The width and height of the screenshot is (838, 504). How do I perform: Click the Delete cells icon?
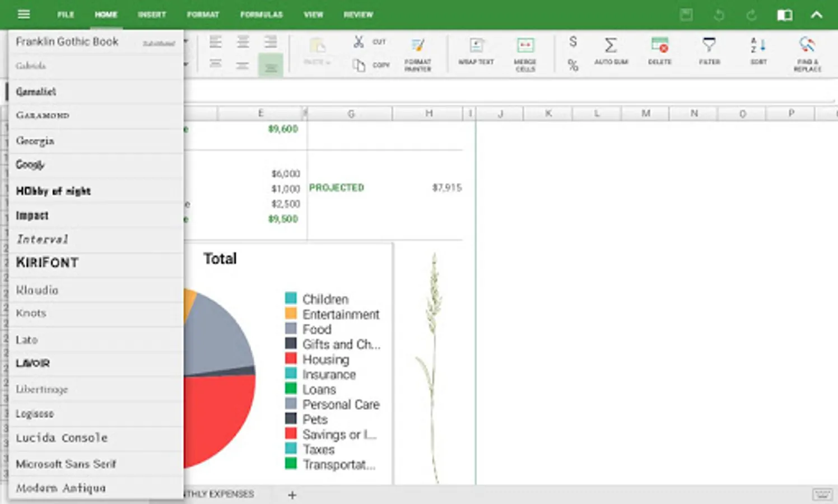[x=660, y=52]
